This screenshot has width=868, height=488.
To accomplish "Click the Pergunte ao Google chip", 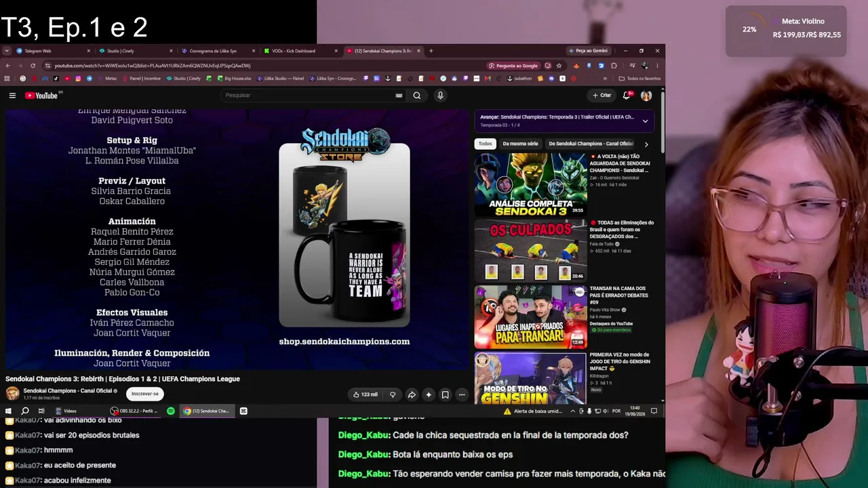I will (513, 66).
